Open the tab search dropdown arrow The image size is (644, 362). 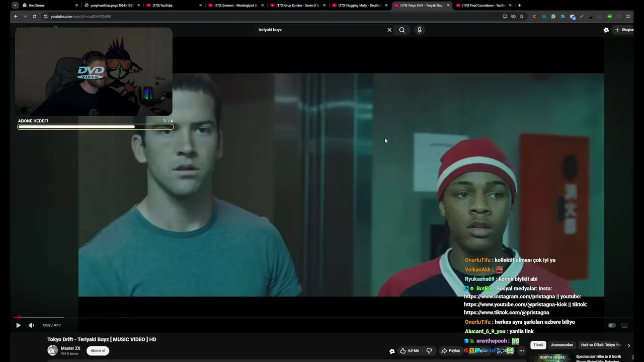click(x=15, y=5)
